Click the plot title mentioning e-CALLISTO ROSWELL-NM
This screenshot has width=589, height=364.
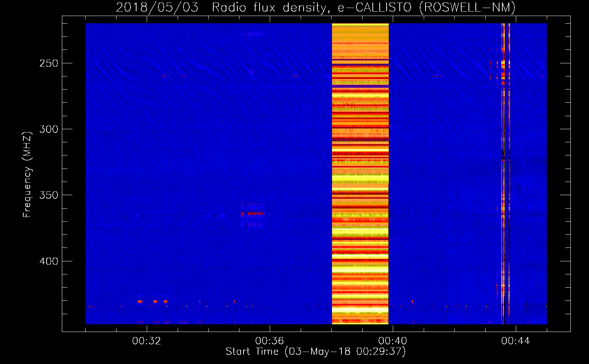pos(316,7)
